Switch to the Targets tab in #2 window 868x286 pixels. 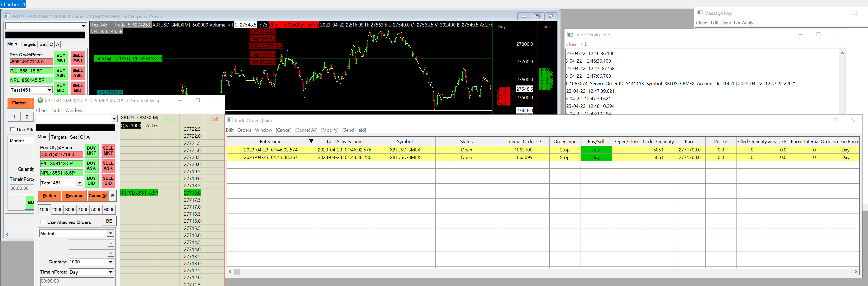59,137
